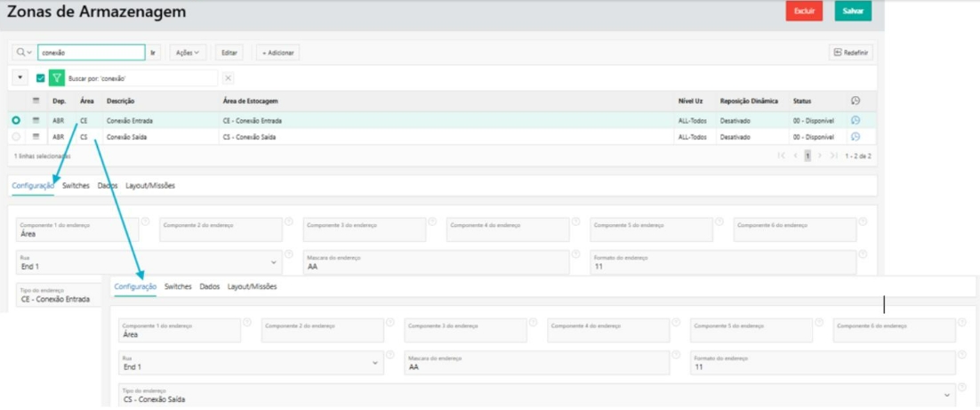Expand the Rua dropdown in CE panel
This screenshot has height=410, width=980.
pyautogui.click(x=273, y=262)
